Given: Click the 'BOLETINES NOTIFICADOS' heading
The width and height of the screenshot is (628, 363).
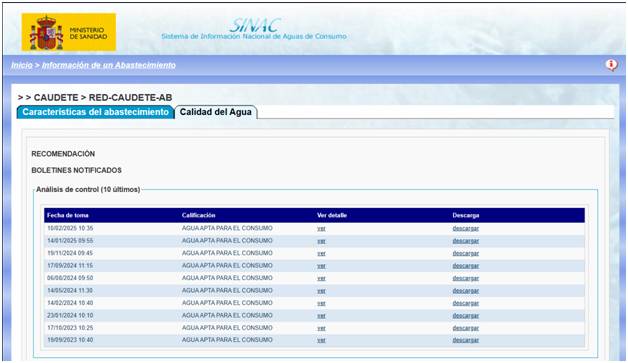Looking at the screenshot, I should click(x=76, y=170).
